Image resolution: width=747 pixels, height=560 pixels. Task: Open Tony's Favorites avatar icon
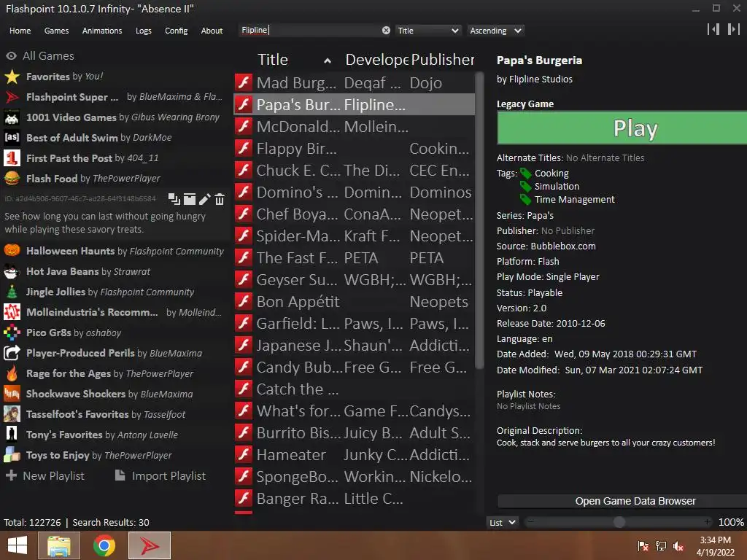pos(12,435)
